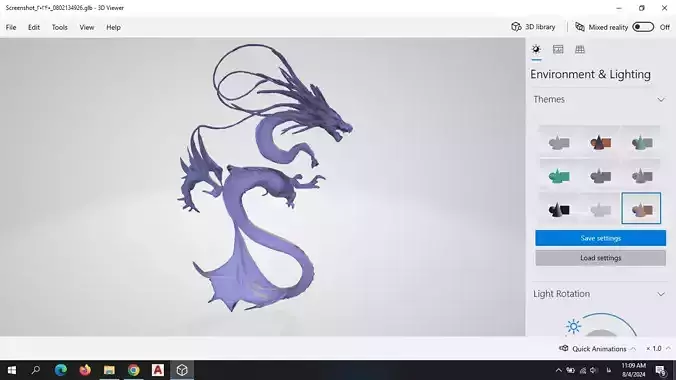The width and height of the screenshot is (676, 380).
Task: Click the sun handle on Light Rotation dial
Action: point(573,327)
